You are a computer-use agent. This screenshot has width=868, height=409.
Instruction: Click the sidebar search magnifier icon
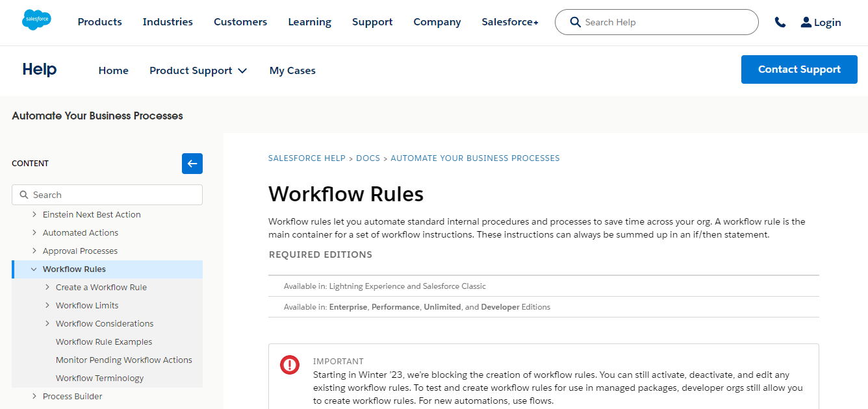coord(24,195)
